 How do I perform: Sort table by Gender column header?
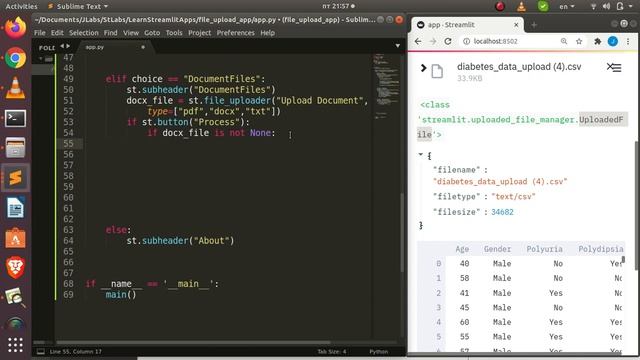coord(497,249)
